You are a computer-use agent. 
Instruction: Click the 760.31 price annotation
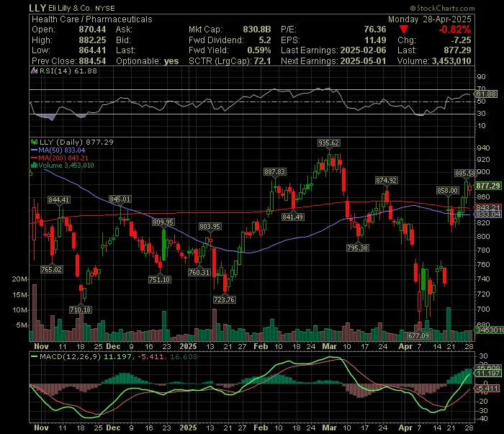pyautogui.click(x=199, y=272)
